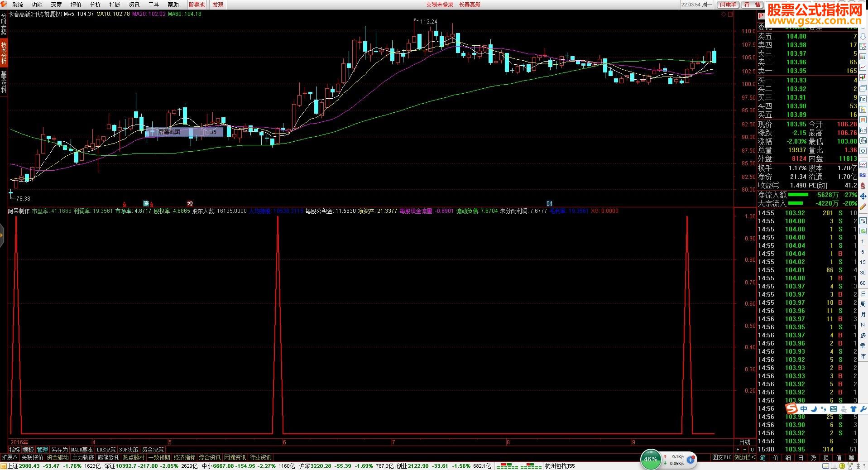
Task: Click the red P icon above order book
Action: coord(761,16)
